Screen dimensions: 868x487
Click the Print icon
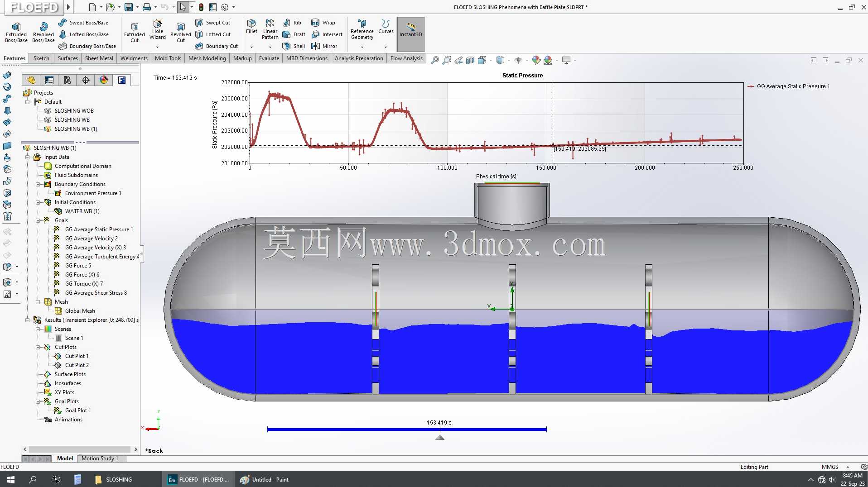[147, 7]
